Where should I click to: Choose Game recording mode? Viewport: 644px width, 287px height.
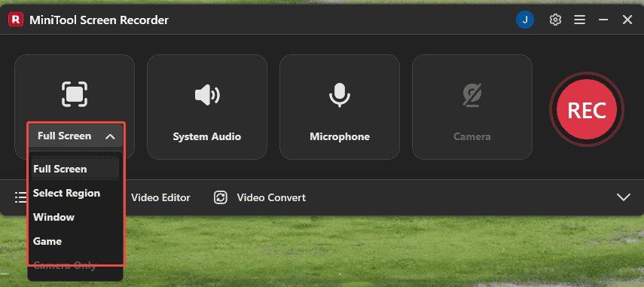click(x=75, y=241)
